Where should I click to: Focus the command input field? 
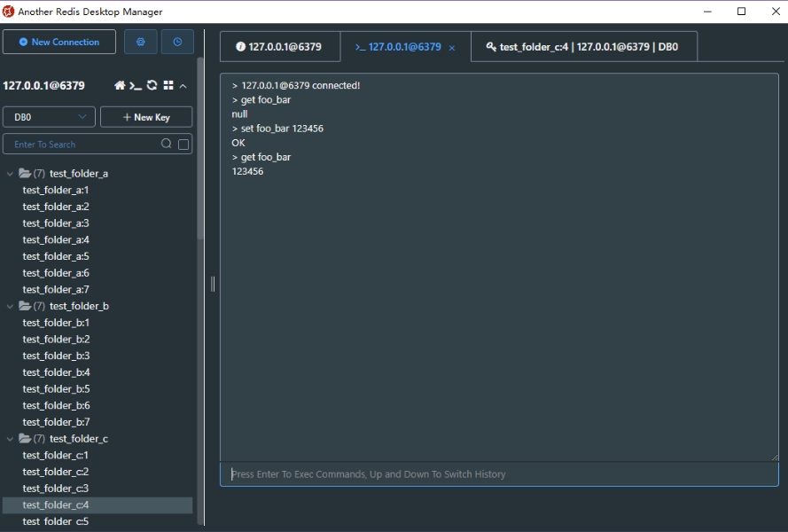point(499,474)
